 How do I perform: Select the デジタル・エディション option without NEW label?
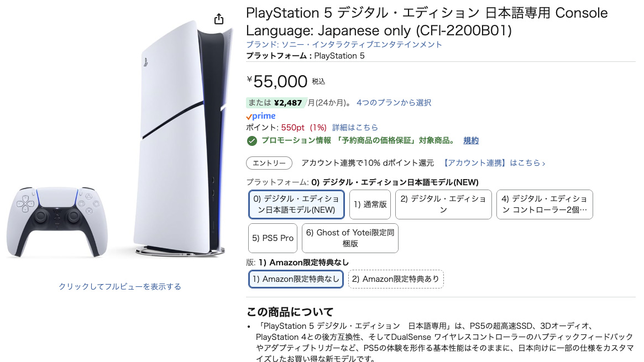pyautogui.click(x=443, y=204)
